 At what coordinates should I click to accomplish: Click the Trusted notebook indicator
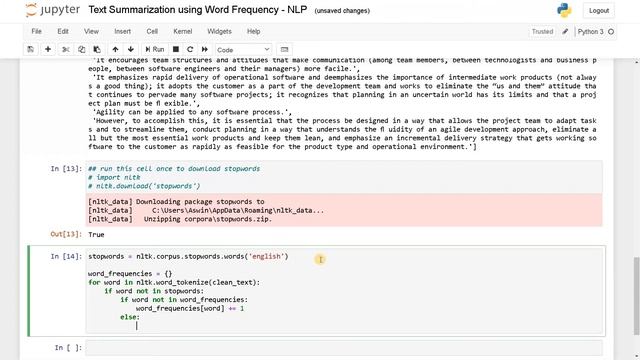542,31
